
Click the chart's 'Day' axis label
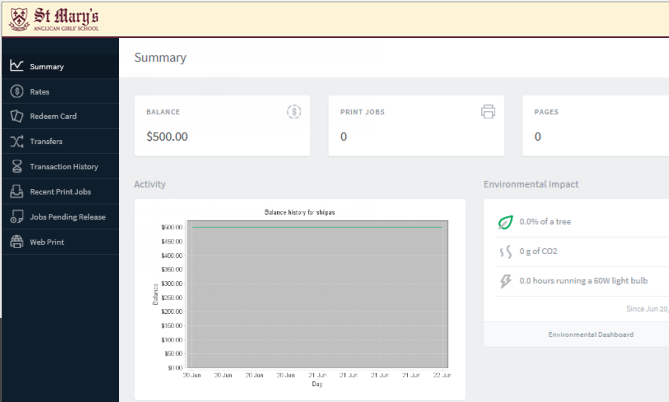click(317, 384)
